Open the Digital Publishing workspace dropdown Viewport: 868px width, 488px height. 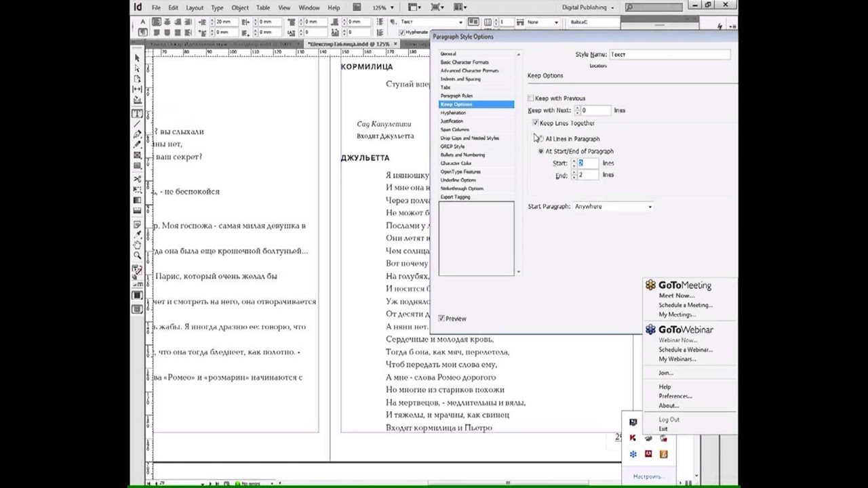(588, 7)
